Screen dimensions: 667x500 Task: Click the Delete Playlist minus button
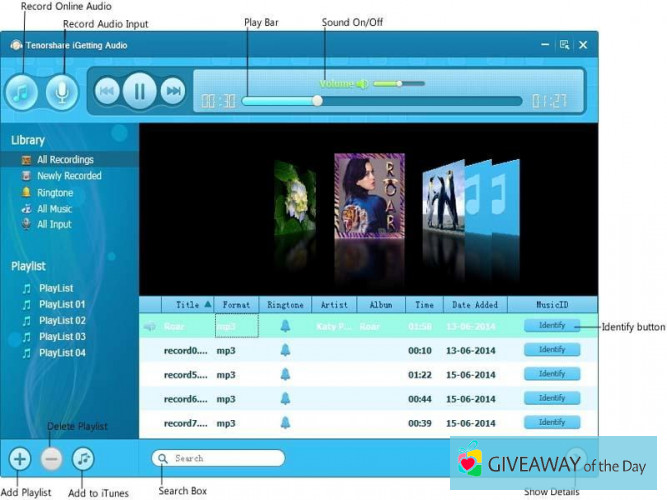click(52, 459)
